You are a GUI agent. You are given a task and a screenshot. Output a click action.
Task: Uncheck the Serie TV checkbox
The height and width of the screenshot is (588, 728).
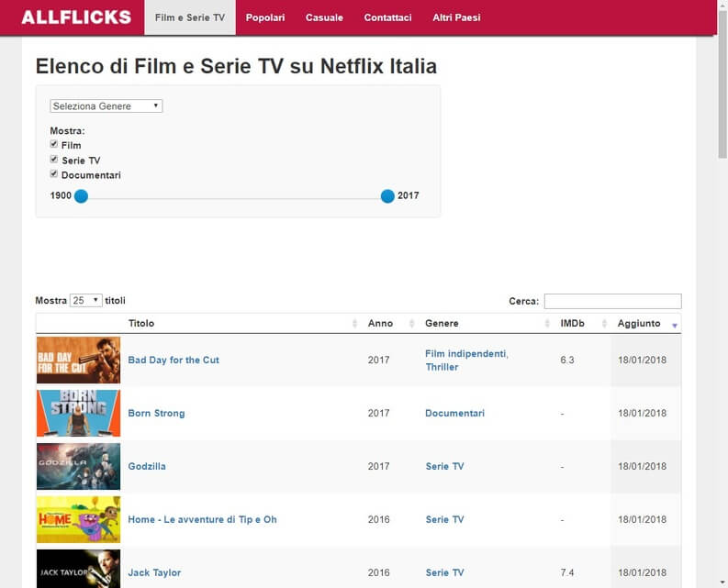point(54,160)
